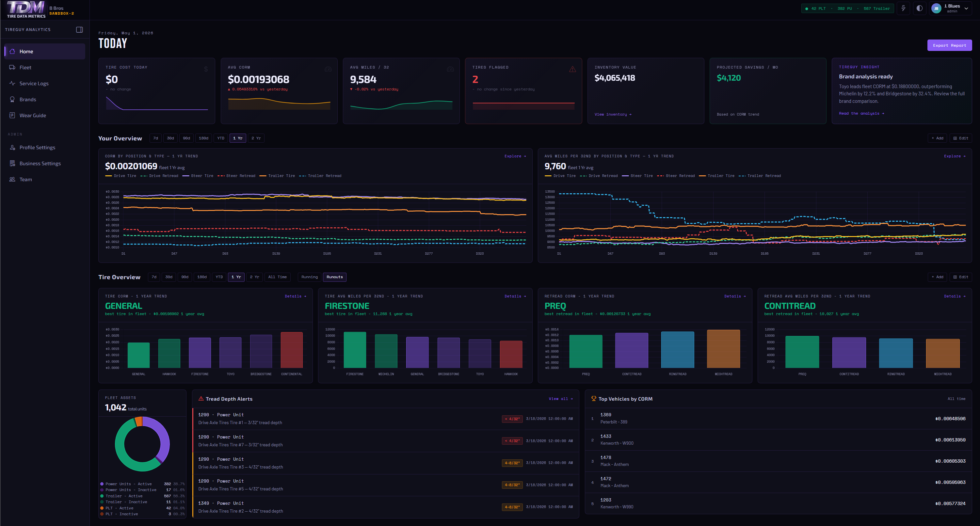Click the Home house icon
Image resolution: width=980 pixels, height=526 pixels.
(12, 51)
